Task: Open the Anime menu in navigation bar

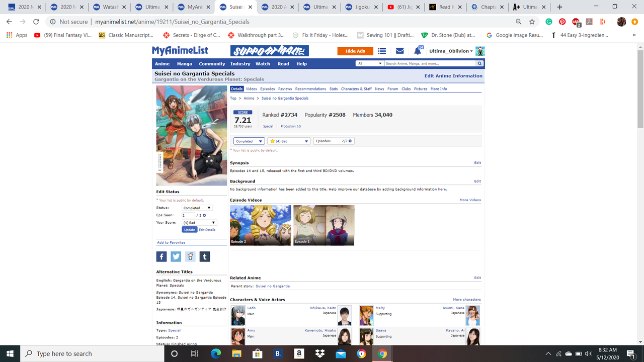Action: click(x=162, y=64)
